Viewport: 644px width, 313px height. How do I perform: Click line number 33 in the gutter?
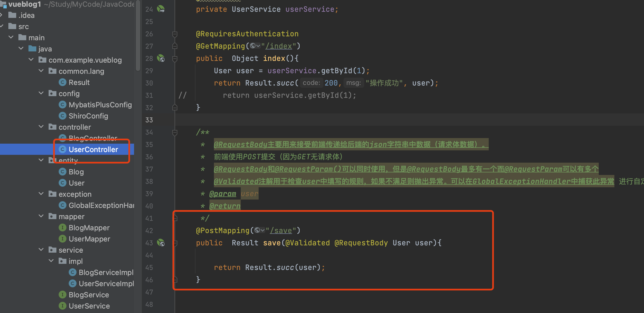[149, 120]
